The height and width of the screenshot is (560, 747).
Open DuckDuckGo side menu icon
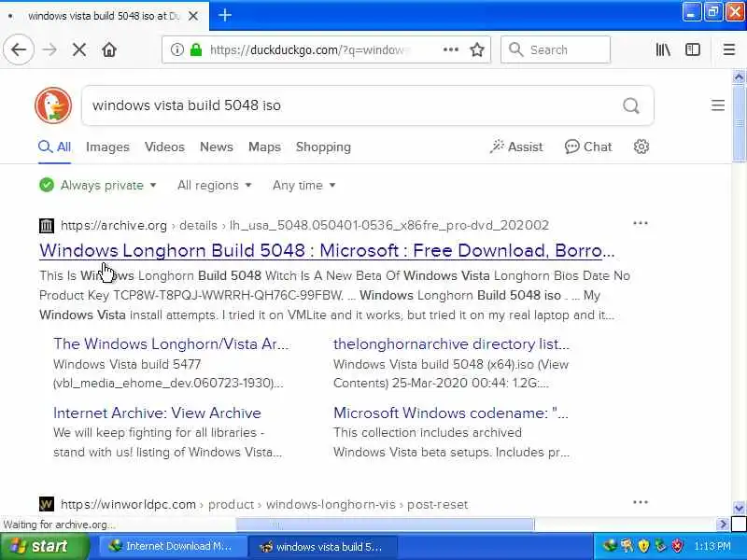[717, 105]
